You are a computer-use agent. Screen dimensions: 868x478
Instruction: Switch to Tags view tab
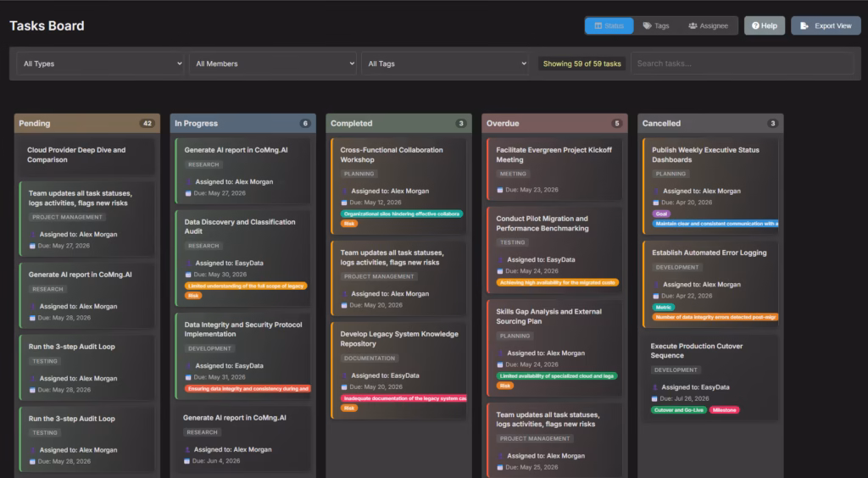(x=656, y=26)
